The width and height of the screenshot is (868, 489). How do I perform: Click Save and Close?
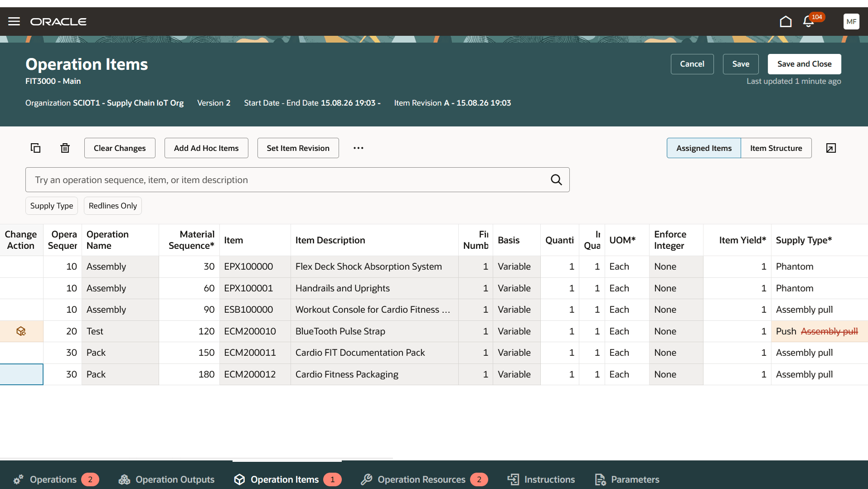(x=805, y=64)
